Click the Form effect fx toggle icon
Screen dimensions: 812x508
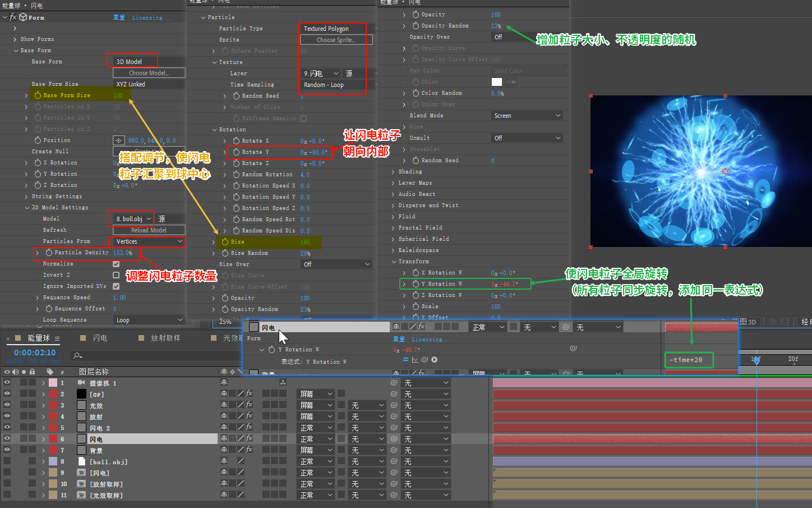(x=13, y=17)
